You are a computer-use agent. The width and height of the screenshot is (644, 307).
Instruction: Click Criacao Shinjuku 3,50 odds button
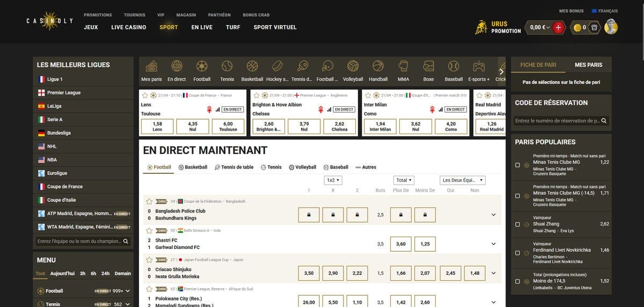tap(309, 273)
